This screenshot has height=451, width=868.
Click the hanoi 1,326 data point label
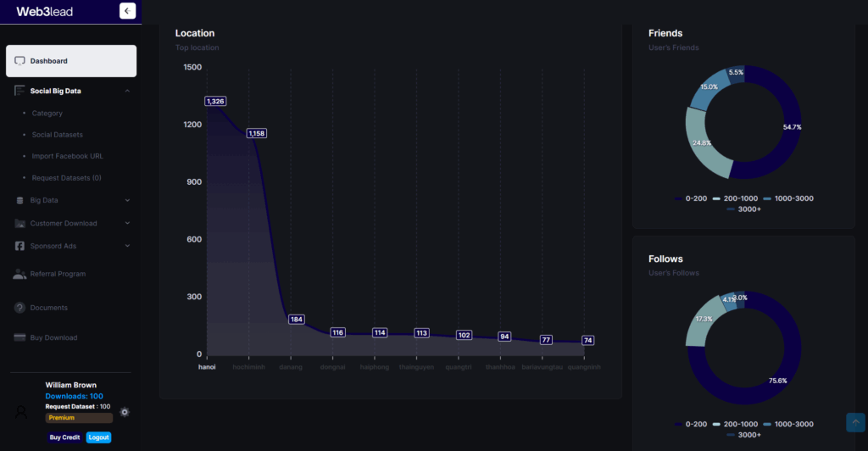[215, 102]
